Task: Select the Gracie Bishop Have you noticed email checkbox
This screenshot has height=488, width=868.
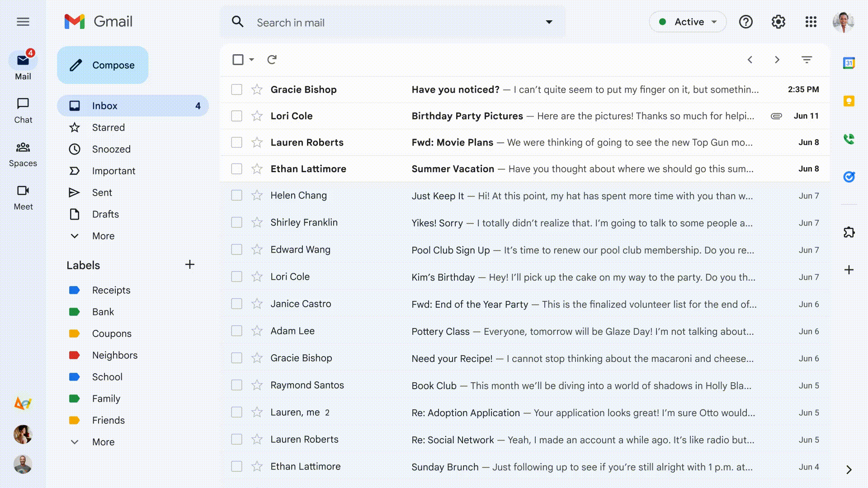Action: pyautogui.click(x=236, y=89)
